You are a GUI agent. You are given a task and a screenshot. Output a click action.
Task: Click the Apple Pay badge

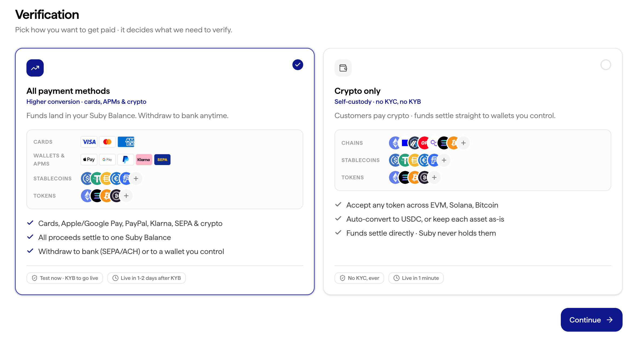[x=89, y=160]
